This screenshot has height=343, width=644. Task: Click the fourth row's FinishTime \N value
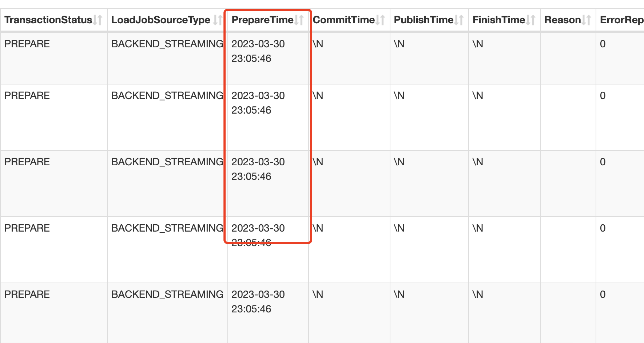pyautogui.click(x=478, y=228)
